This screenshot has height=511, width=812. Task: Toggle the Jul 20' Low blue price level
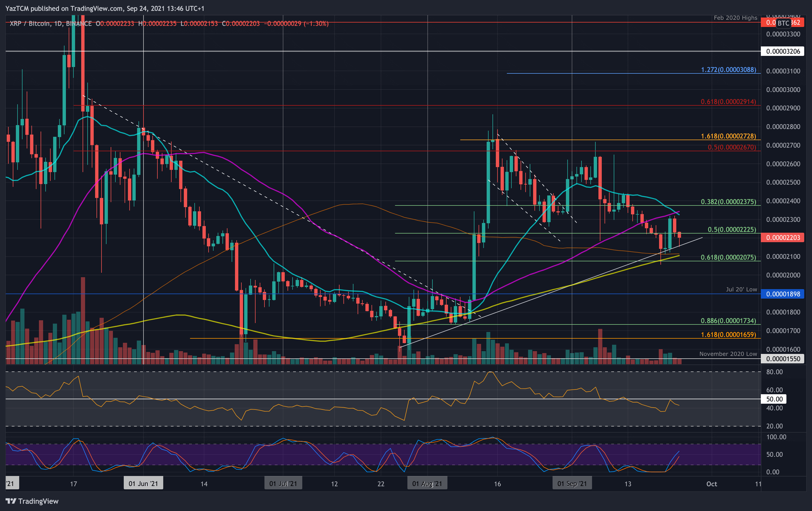(x=506, y=294)
